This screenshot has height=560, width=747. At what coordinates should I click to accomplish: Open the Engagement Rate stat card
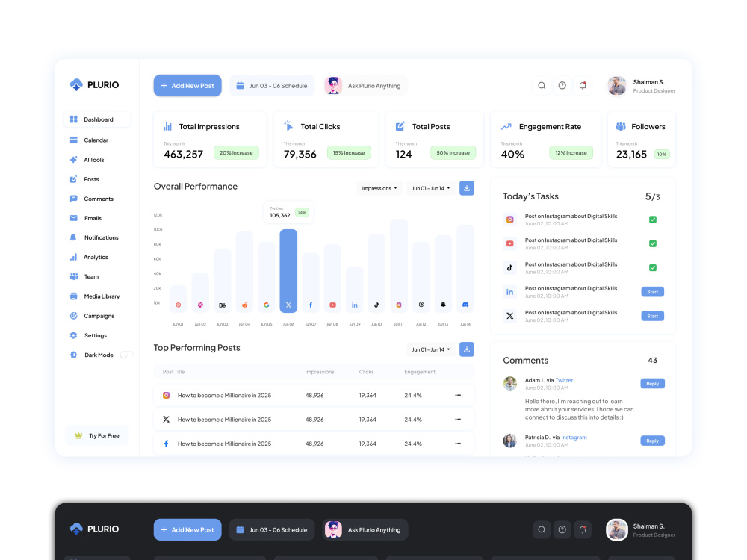[x=546, y=140]
